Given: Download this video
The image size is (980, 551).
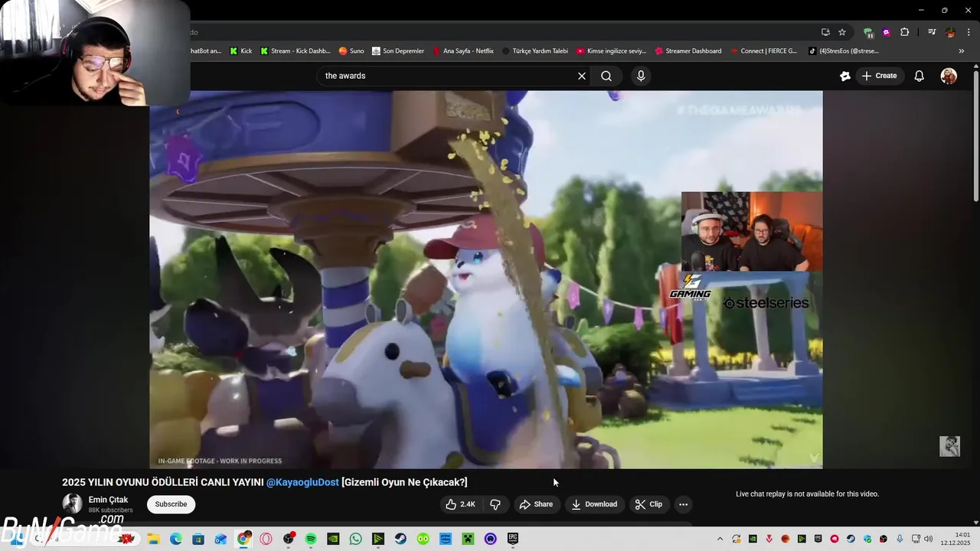Looking at the screenshot, I should click(x=594, y=504).
